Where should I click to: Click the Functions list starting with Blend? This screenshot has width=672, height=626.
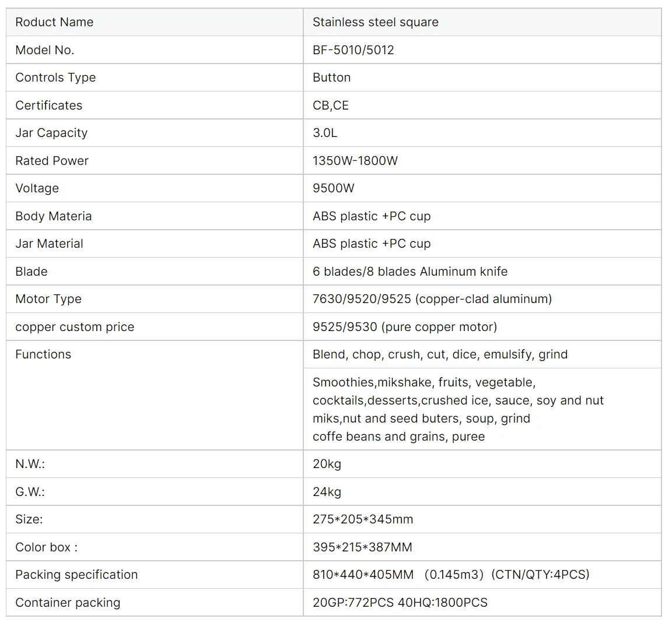point(440,354)
